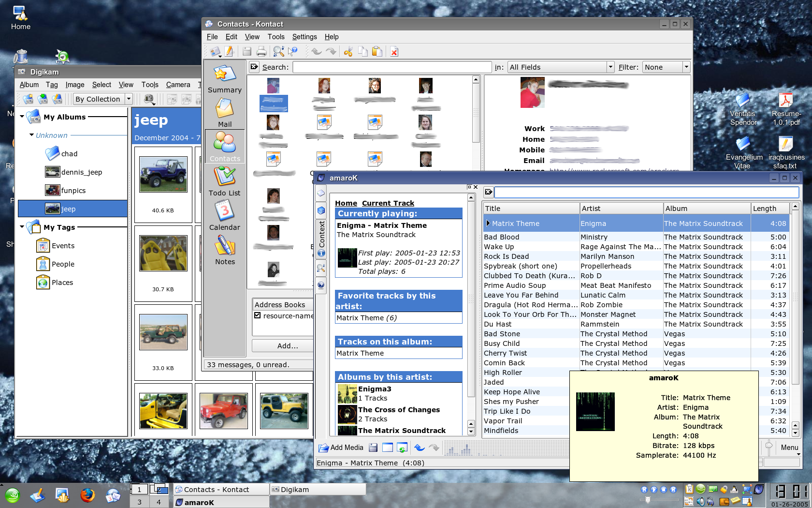The width and height of the screenshot is (812, 508).
Task: Click the edit contact pencil icon
Action: click(229, 52)
